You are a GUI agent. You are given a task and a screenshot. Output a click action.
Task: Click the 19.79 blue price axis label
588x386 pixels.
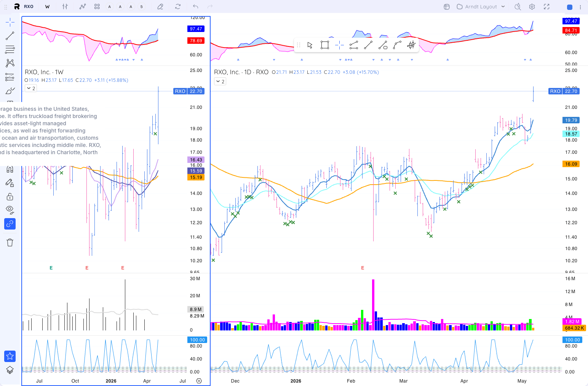[571, 120]
